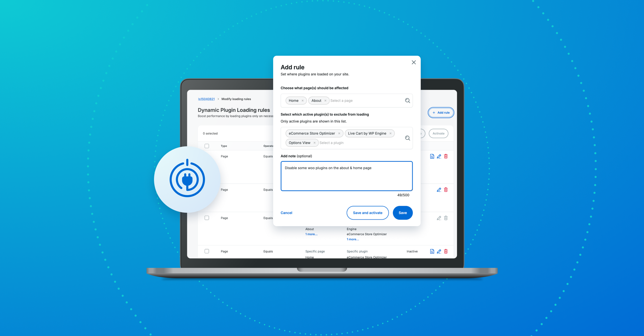The width and height of the screenshot is (644, 336).
Task: Click the optional note text input field
Action: click(x=347, y=176)
